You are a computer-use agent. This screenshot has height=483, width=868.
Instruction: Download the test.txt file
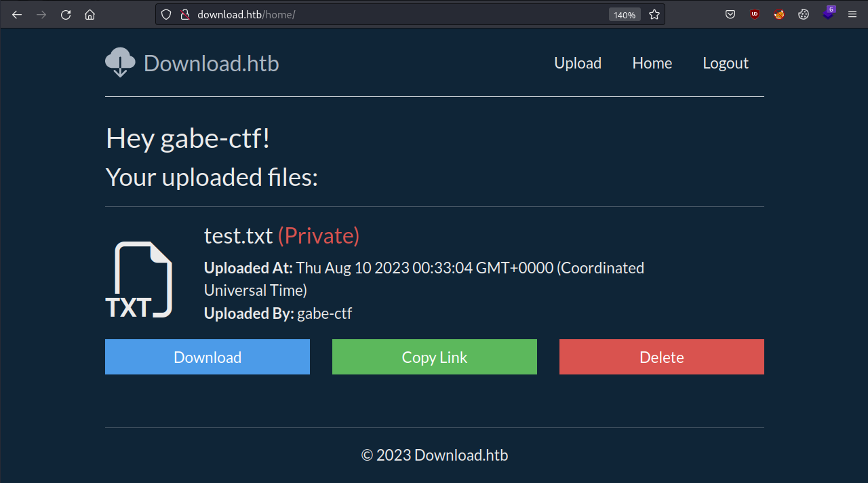[208, 357]
